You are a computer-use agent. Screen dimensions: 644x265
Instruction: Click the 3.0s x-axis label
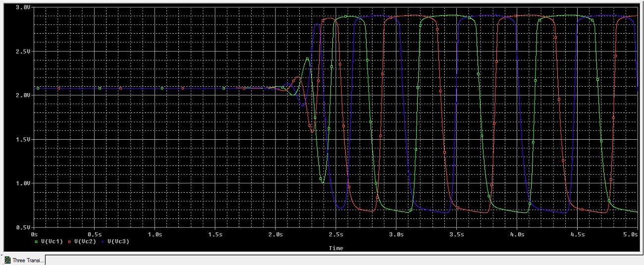click(x=396, y=233)
